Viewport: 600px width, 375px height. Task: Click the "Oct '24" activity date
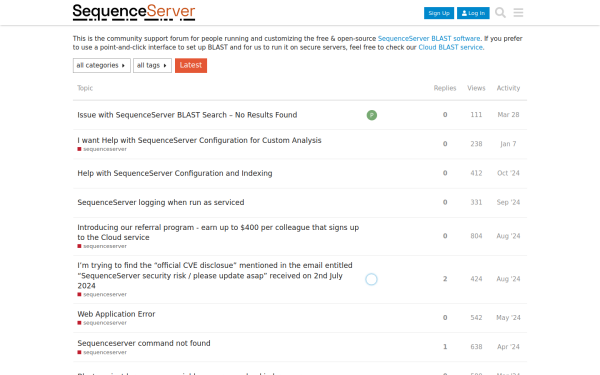(509, 173)
